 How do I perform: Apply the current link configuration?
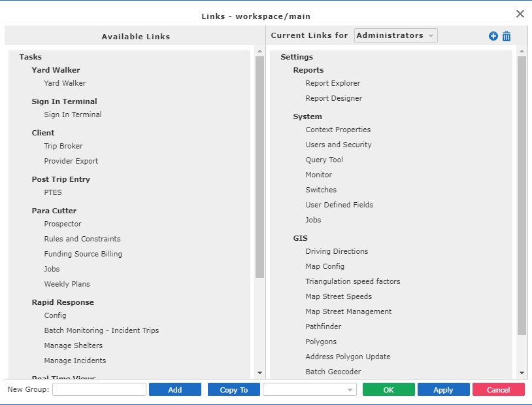pyautogui.click(x=443, y=389)
